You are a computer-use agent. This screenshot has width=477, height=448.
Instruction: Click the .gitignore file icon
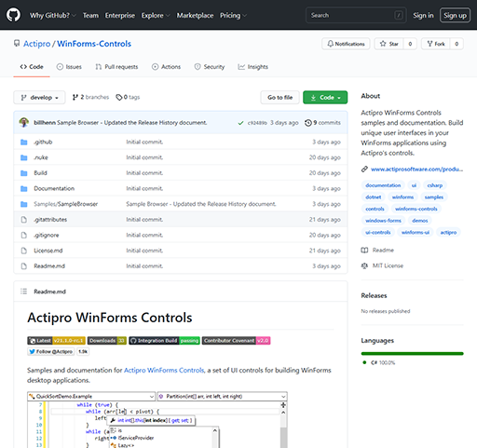(24, 235)
